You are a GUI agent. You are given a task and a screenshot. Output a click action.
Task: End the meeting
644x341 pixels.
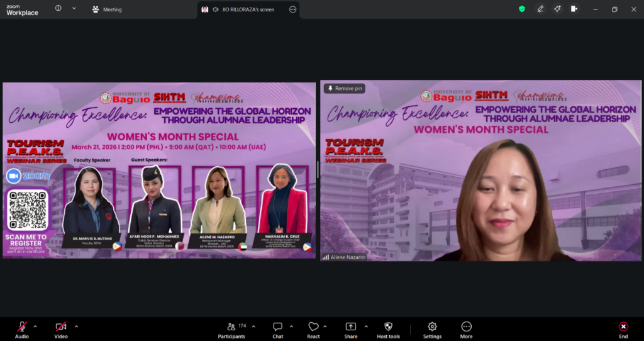[623, 330]
